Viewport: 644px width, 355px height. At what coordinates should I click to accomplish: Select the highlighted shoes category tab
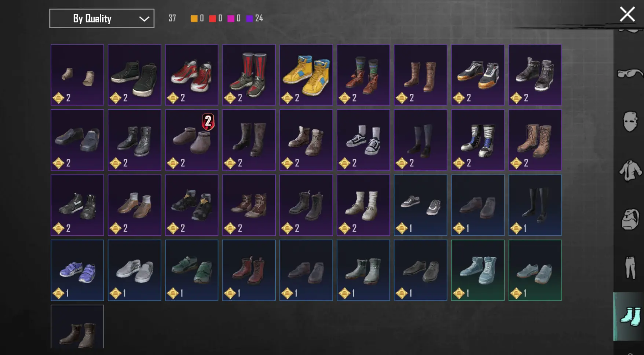[629, 316]
